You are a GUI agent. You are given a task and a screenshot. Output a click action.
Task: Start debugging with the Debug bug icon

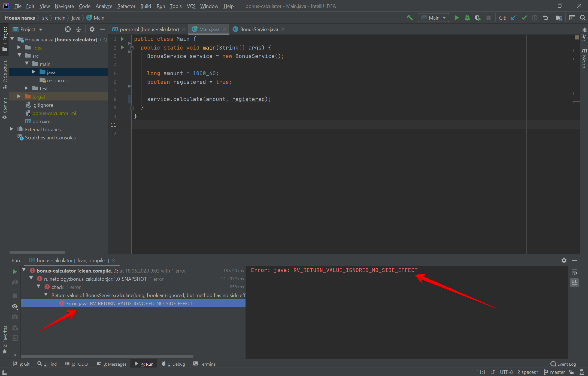[x=467, y=17]
